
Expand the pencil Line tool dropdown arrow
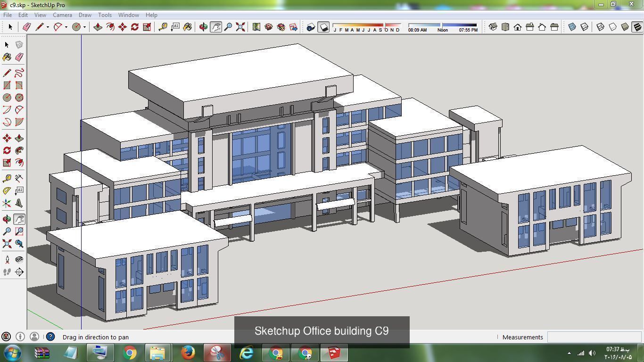47,27
